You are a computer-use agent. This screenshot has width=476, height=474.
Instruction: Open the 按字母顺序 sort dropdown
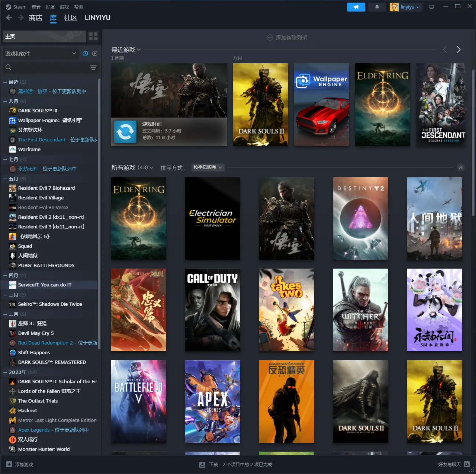point(208,167)
